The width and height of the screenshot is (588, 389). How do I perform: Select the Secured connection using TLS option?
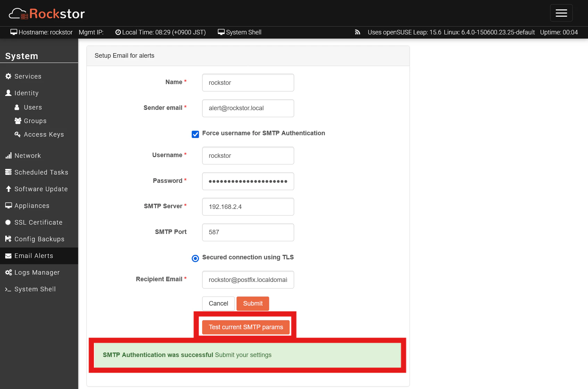coord(196,258)
